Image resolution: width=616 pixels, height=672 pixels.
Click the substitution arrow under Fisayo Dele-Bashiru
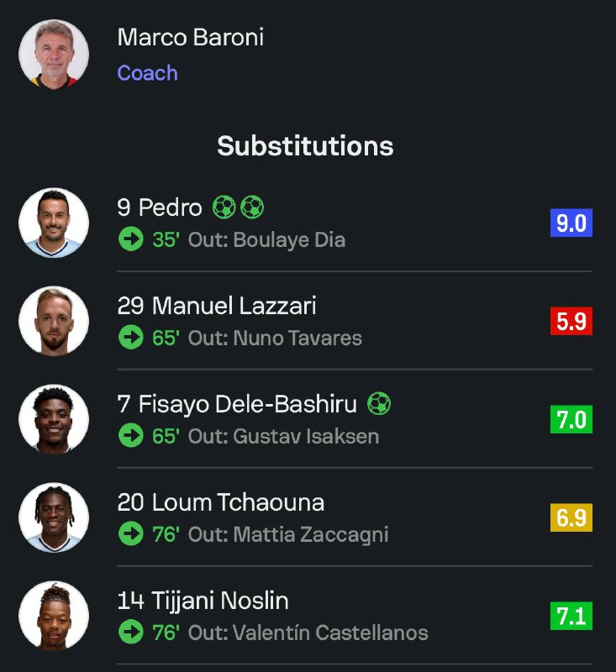pyautogui.click(x=130, y=436)
